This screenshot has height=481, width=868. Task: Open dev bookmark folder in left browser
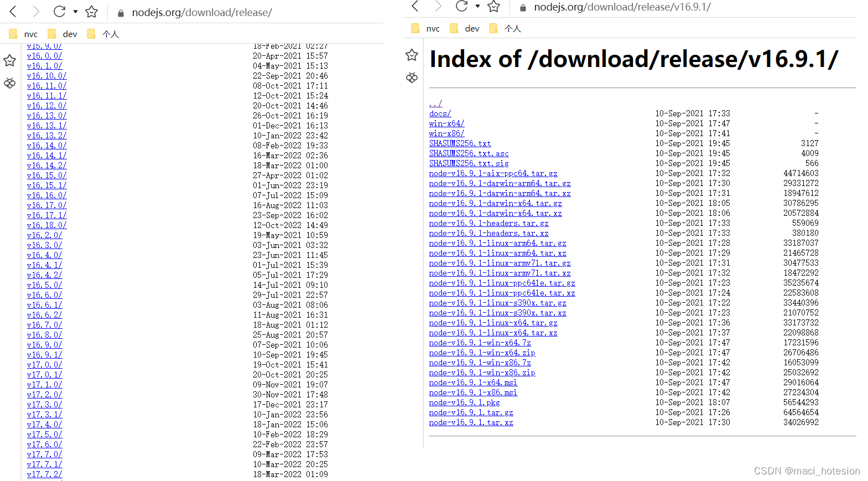point(63,34)
